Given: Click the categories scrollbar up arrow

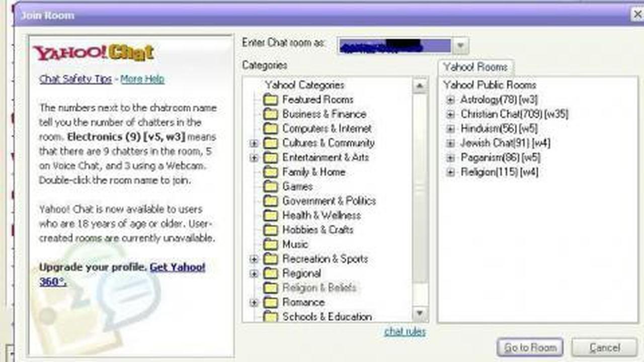Looking at the screenshot, I should pos(420,86).
